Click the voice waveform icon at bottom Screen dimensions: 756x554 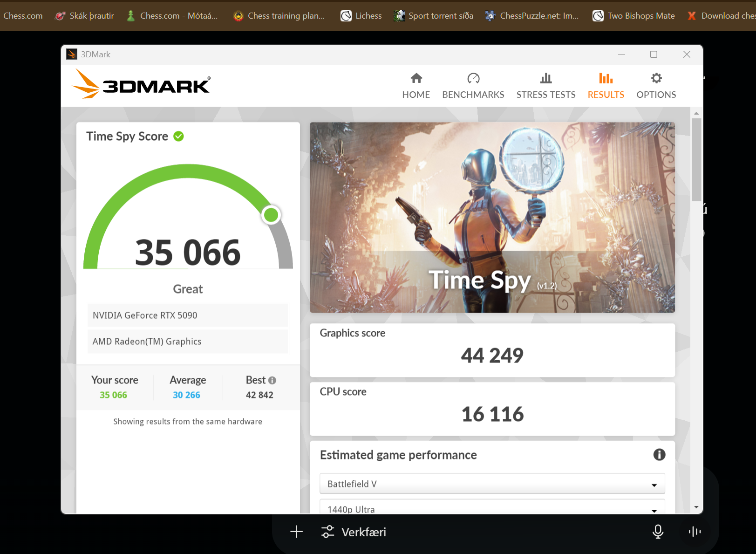tap(695, 532)
